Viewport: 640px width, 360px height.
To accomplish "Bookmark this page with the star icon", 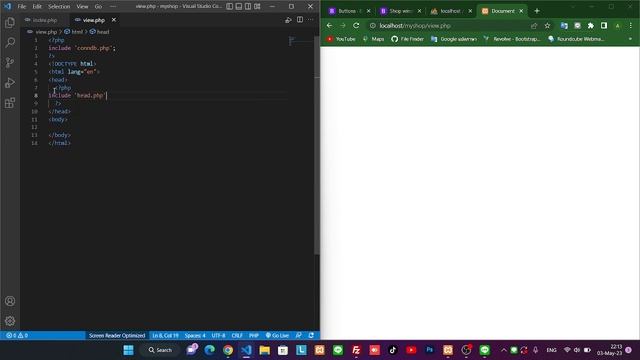I will click(x=547, y=26).
